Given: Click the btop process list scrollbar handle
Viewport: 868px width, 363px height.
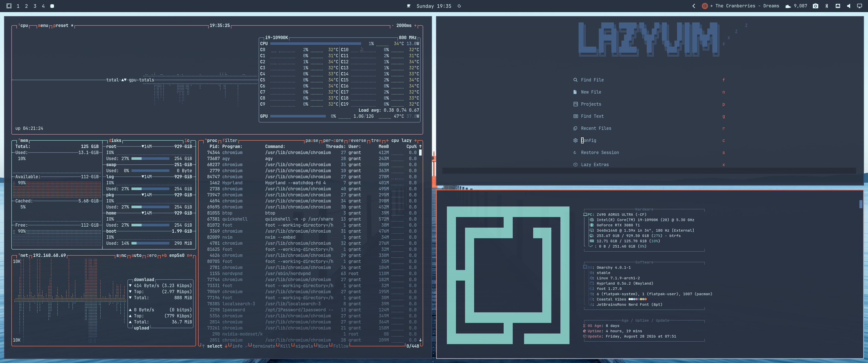Looking at the screenshot, I should 420,153.
